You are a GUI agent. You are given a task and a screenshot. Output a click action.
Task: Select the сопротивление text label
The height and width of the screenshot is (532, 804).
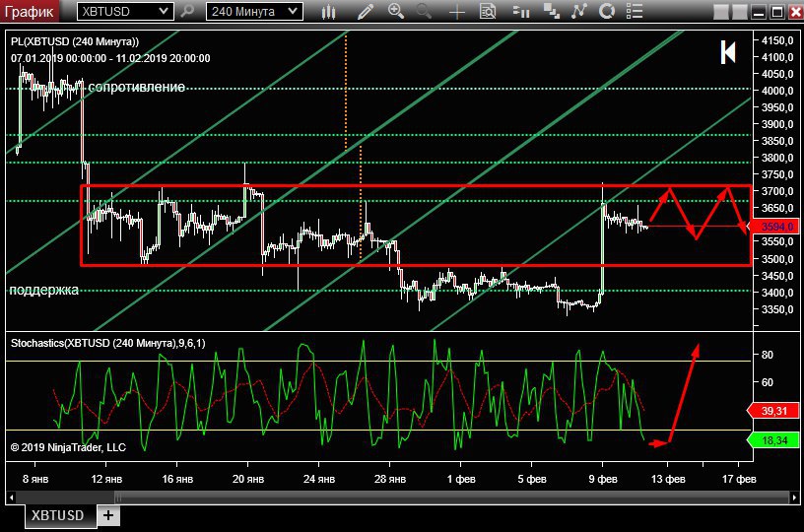tap(136, 87)
